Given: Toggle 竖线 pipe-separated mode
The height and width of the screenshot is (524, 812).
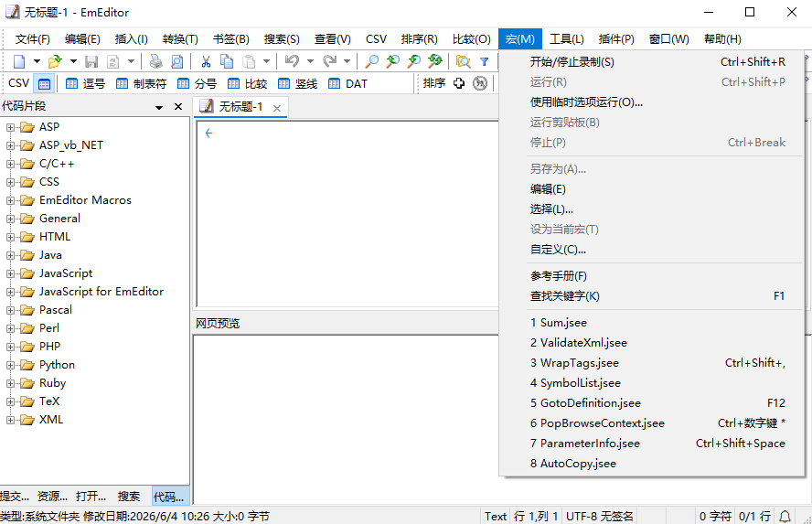Looking at the screenshot, I should click(298, 83).
